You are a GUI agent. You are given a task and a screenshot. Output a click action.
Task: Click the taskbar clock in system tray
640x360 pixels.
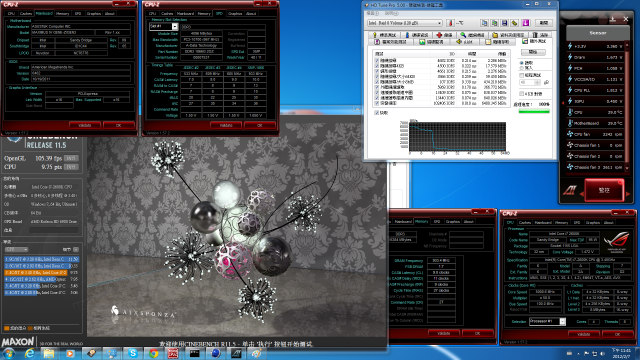point(621,353)
